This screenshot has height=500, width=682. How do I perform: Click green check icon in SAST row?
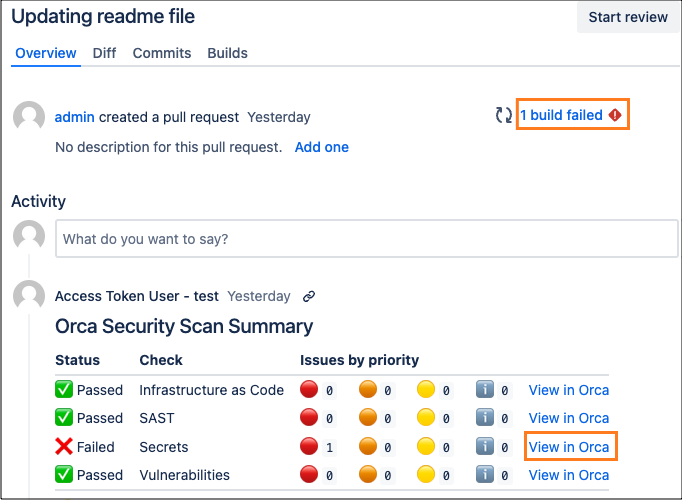pyautogui.click(x=64, y=417)
